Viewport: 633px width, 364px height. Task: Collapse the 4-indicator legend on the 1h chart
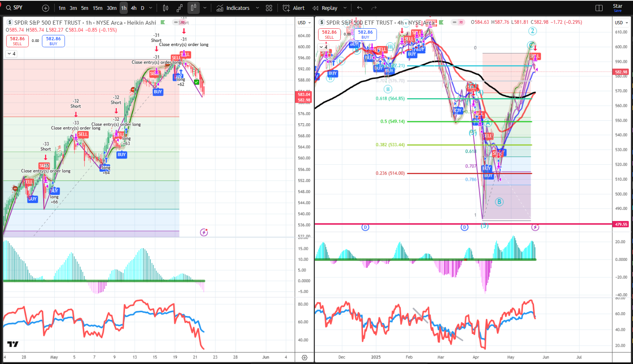tap(11, 54)
